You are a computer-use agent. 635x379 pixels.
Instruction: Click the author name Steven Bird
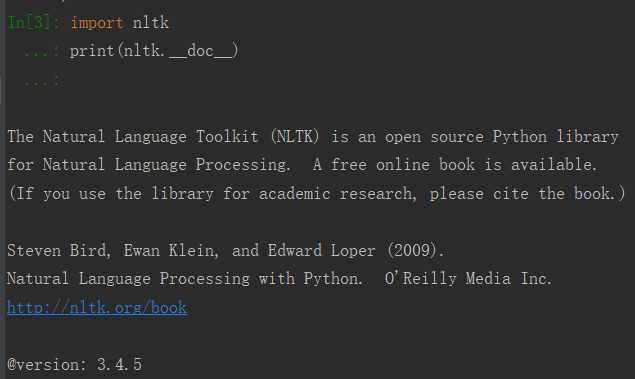coord(58,250)
